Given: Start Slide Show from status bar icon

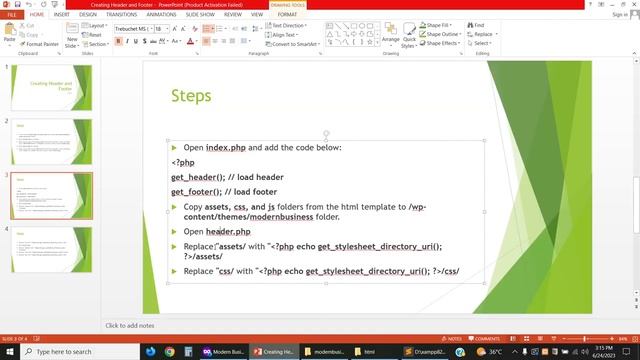Looking at the screenshot, I should [x=553, y=339].
